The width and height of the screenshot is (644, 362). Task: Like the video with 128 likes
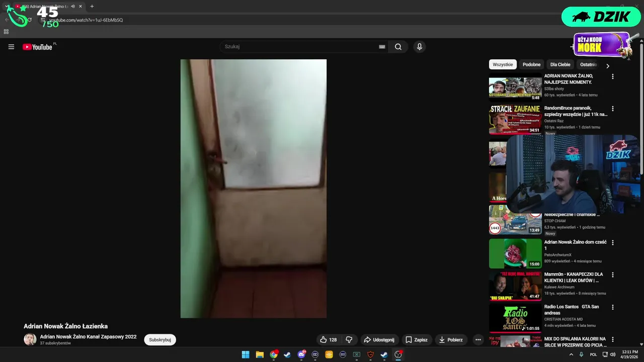328,340
